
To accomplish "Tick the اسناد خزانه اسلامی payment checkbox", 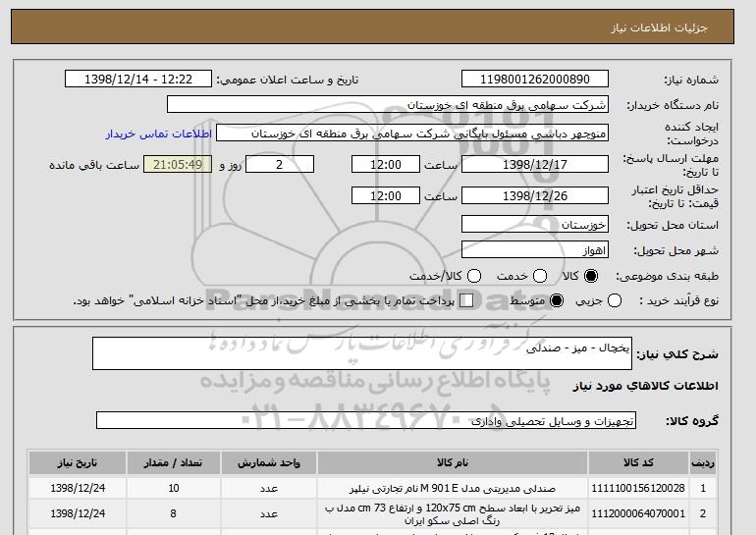I will point(466,300).
